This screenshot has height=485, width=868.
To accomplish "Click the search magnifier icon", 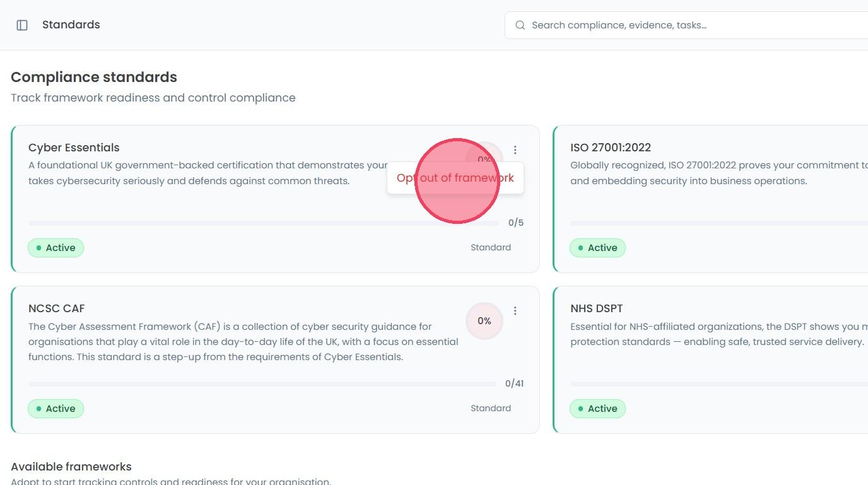I will click(x=520, y=25).
